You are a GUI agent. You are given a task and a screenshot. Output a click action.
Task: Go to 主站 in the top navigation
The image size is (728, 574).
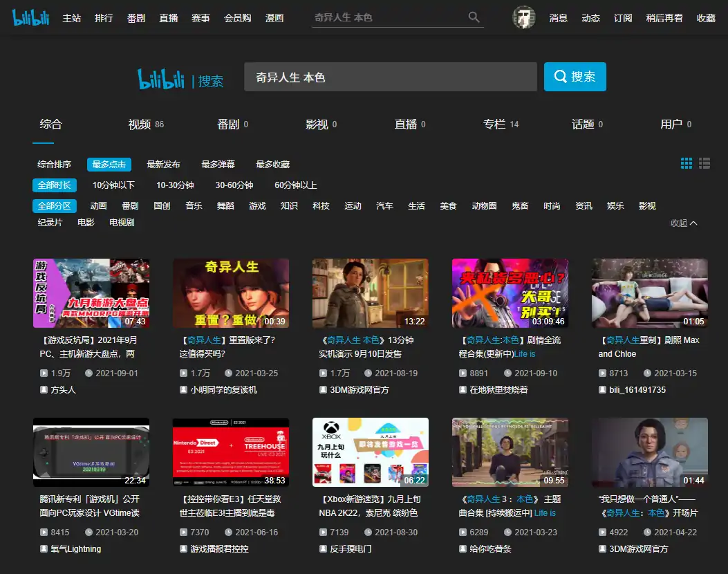[71, 18]
